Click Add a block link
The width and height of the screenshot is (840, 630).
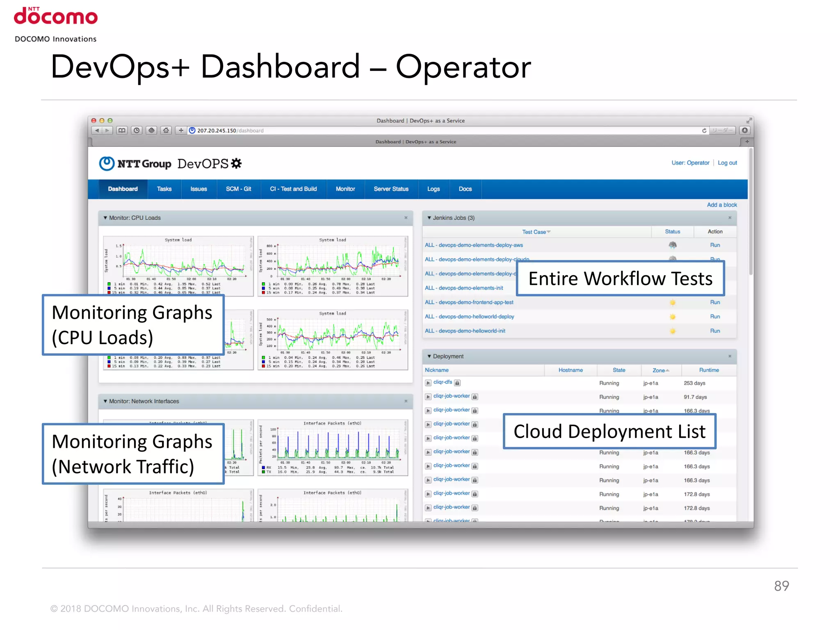pyautogui.click(x=722, y=205)
